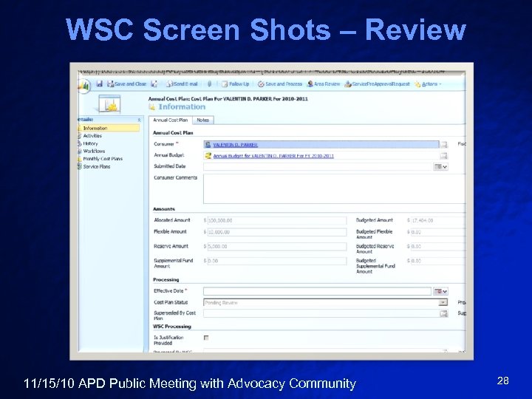Click the attach file paperclip icon

click(x=209, y=83)
